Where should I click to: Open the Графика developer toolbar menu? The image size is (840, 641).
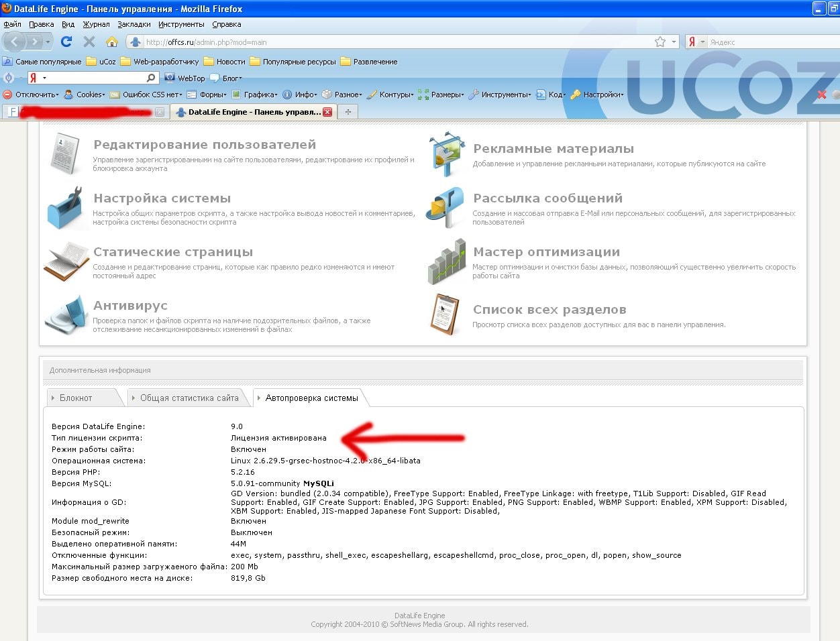pos(254,95)
